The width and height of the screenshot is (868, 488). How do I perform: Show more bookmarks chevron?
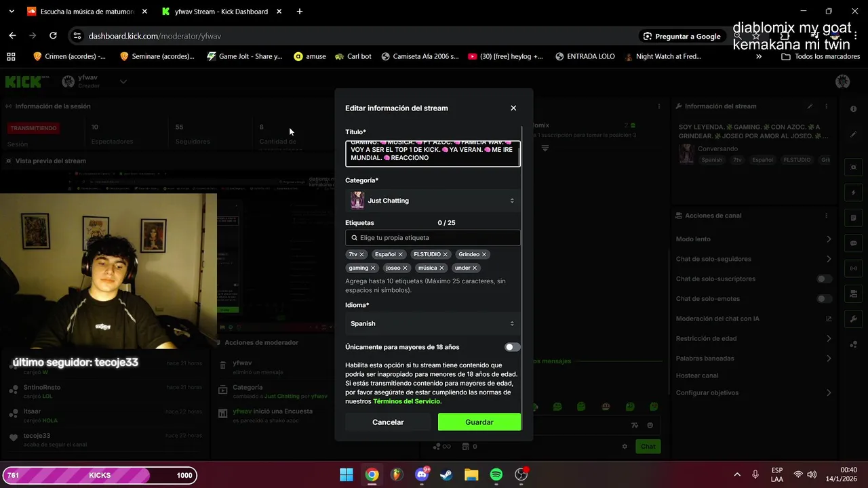coord(759,56)
